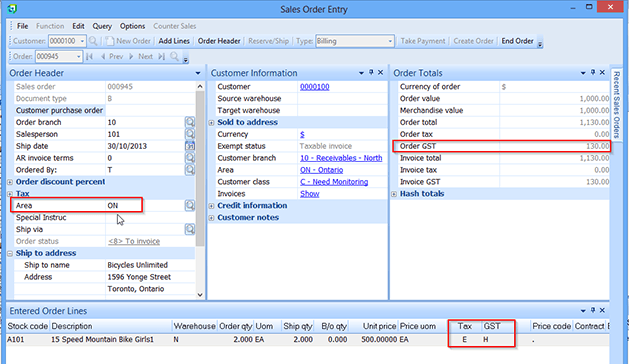The width and height of the screenshot is (629, 364).
Task: Browse the Order branch lookup icon
Action: click(190, 122)
